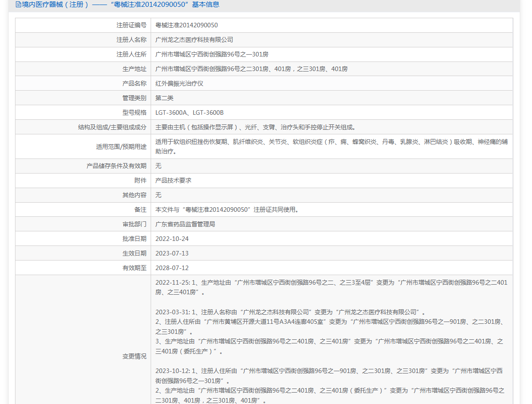Click the 备注 label cell

[x=83, y=210]
